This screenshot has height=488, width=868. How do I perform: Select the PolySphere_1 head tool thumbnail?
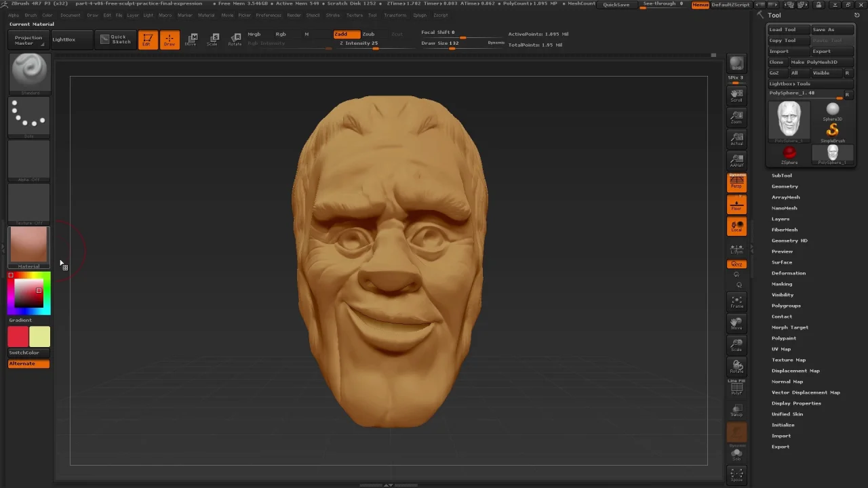click(789, 121)
